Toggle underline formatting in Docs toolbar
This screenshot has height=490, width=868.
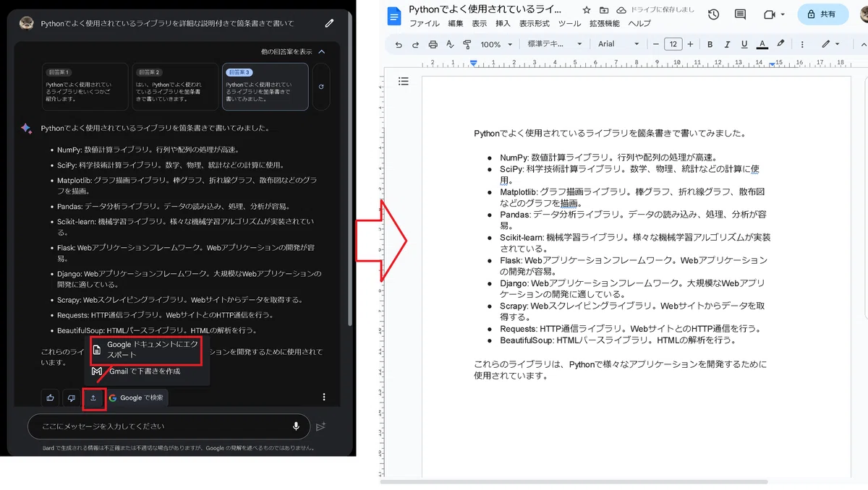click(x=744, y=44)
